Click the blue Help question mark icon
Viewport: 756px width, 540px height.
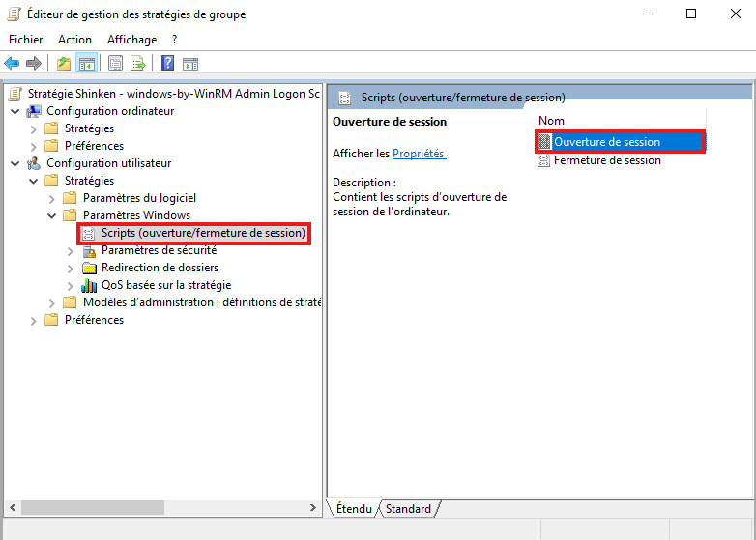click(x=167, y=64)
